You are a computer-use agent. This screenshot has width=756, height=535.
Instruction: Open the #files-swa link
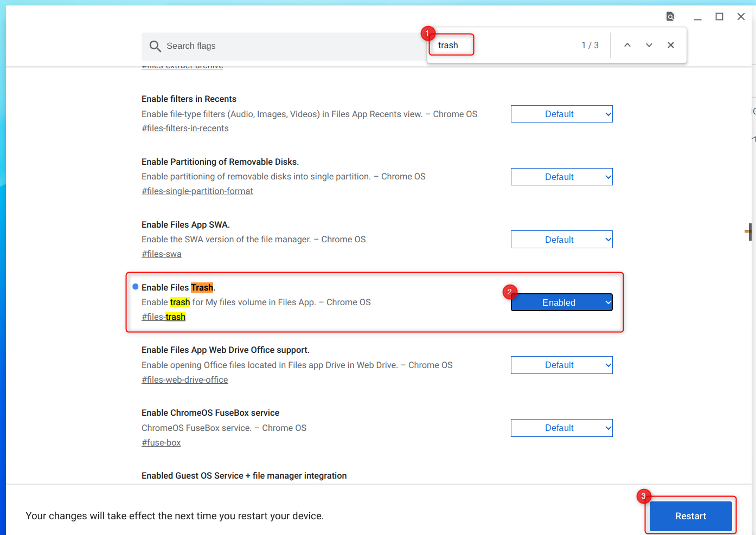(162, 254)
